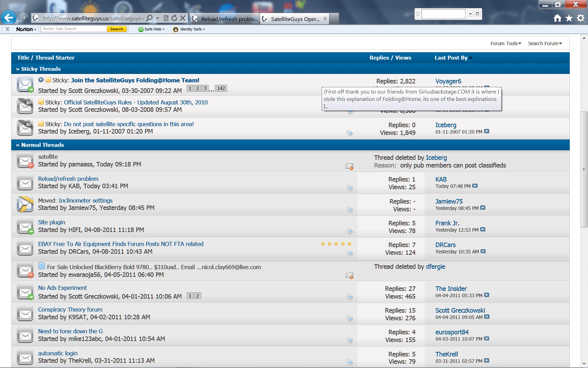This screenshot has height=368, width=588.
Task: Click the scrollbar down arrow
Action: click(x=584, y=364)
